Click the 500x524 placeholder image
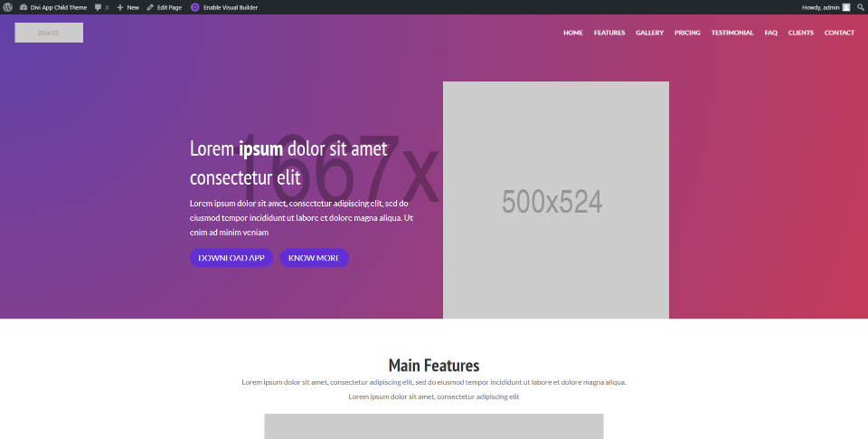 coord(556,200)
